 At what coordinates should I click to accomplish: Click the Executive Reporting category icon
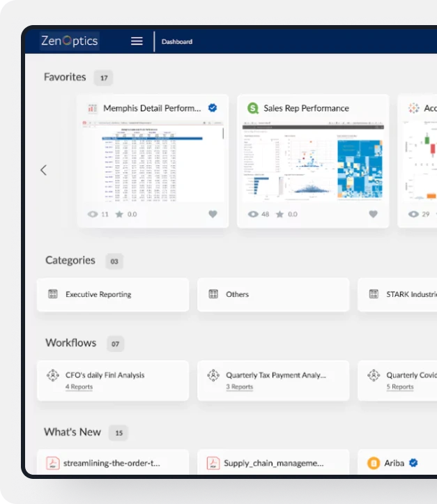(x=53, y=294)
